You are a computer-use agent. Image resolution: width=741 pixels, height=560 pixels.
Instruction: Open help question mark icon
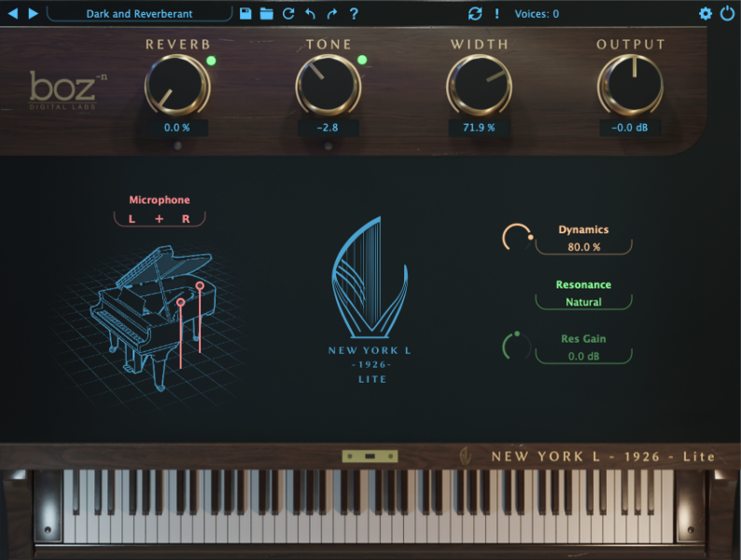[354, 13]
